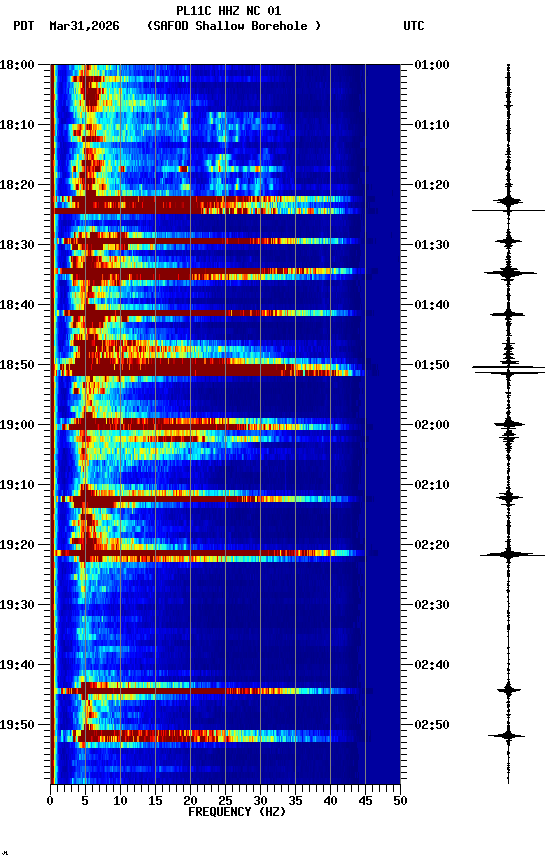The width and height of the screenshot is (552, 864).
Task: Click the 02:10 UTC time label
Action: [432, 485]
